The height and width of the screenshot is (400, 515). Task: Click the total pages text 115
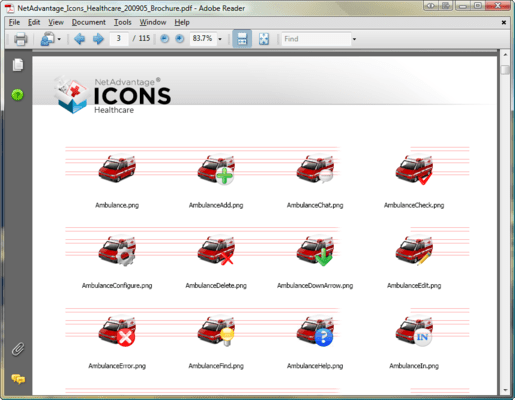[144, 38]
